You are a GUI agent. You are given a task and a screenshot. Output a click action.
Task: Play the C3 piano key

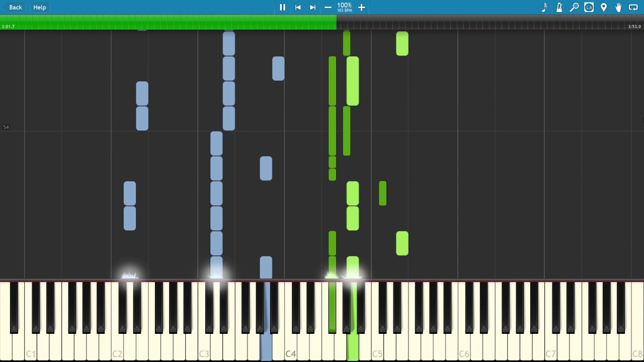click(x=204, y=347)
